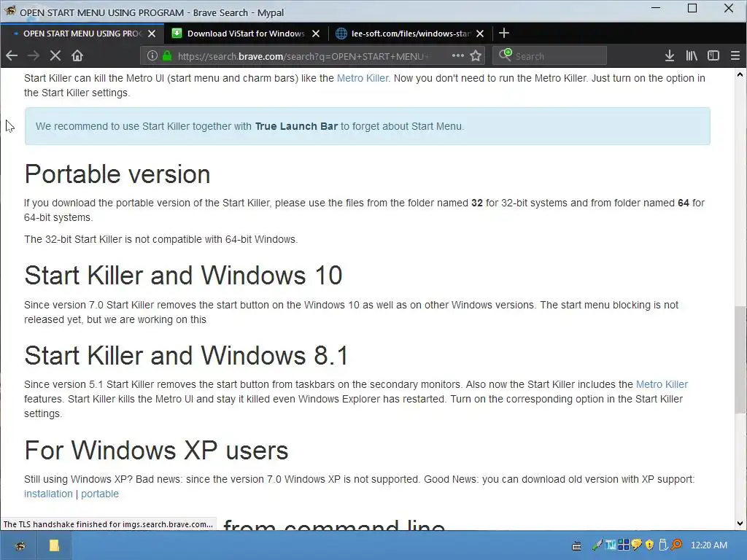
Task: Click the Mypal taskbar button
Action: [x=20, y=545]
